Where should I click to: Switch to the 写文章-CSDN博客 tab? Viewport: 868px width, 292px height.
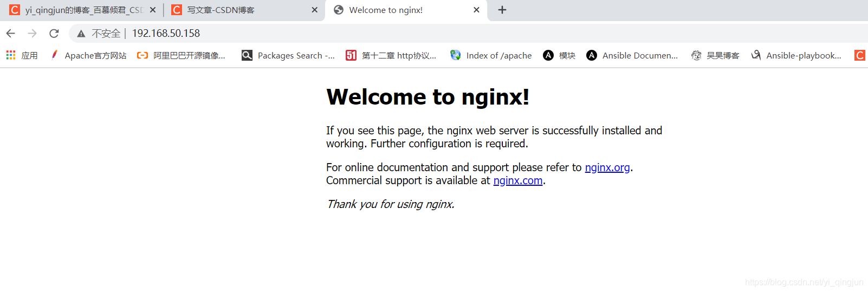(x=238, y=10)
